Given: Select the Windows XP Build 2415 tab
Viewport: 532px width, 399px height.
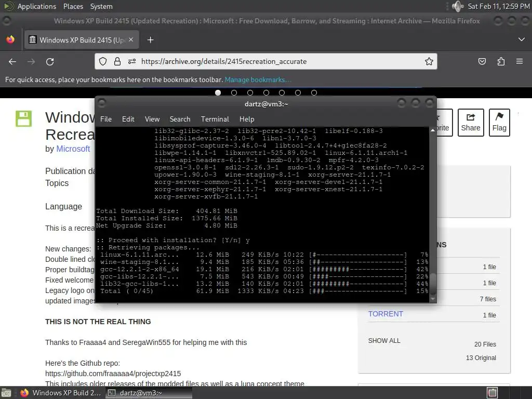Looking at the screenshot, I should pyautogui.click(x=81, y=40).
